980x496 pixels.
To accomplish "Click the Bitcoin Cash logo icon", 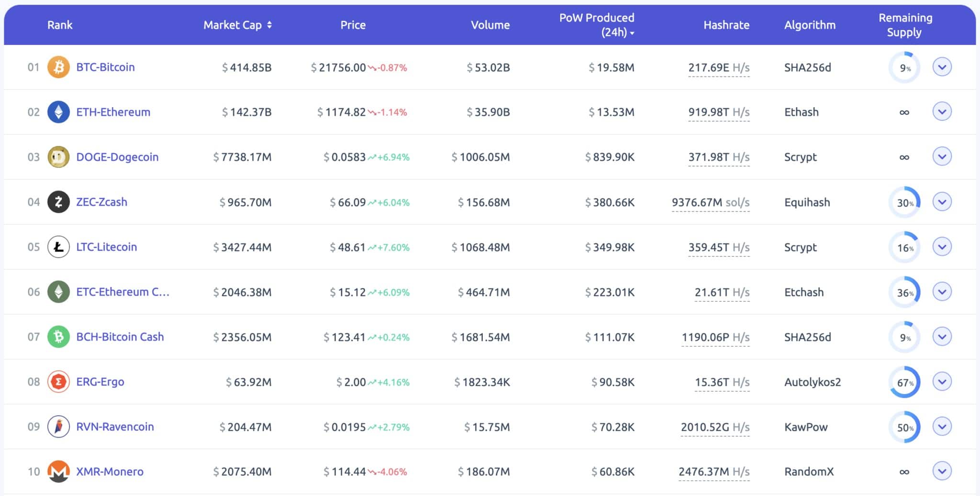I will 58,337.
